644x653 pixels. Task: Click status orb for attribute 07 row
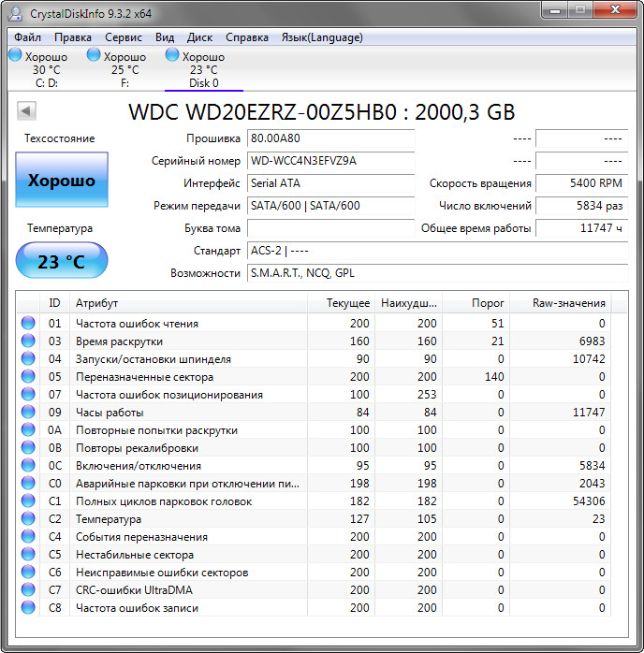pyautogui.click(x=28, y=394)
